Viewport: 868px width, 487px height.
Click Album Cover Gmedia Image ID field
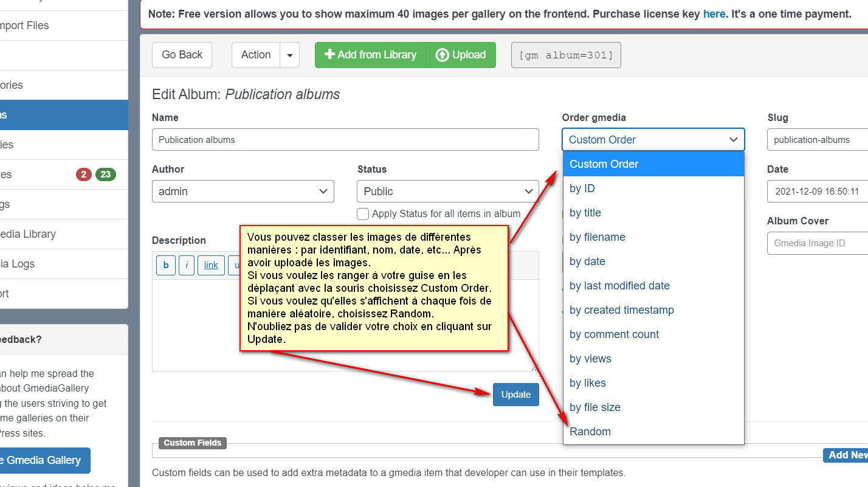click(818, 243)
